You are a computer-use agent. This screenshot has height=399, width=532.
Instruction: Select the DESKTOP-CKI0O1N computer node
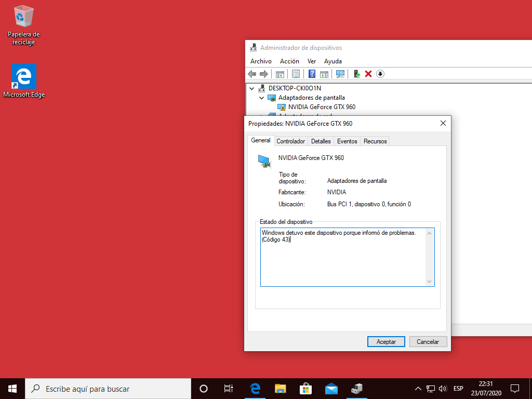[295, 88]
